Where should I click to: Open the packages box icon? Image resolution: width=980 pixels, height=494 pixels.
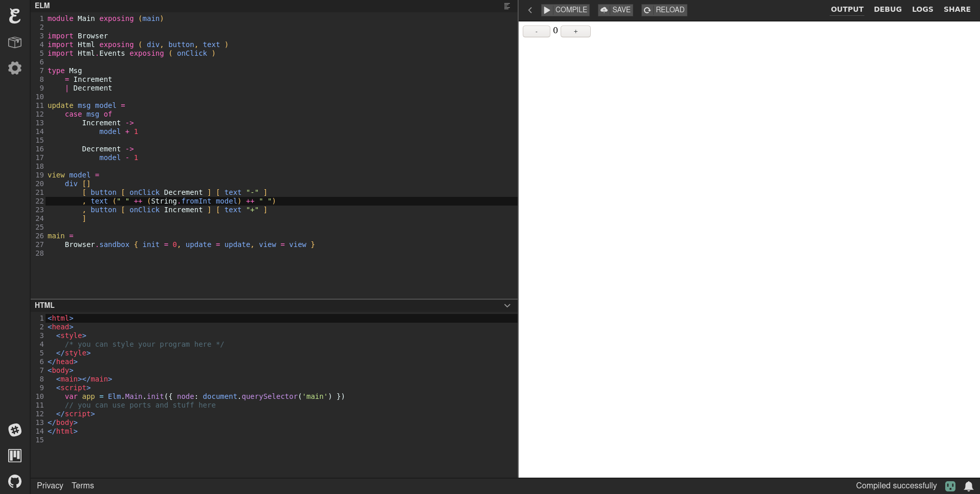click(15, 42)
